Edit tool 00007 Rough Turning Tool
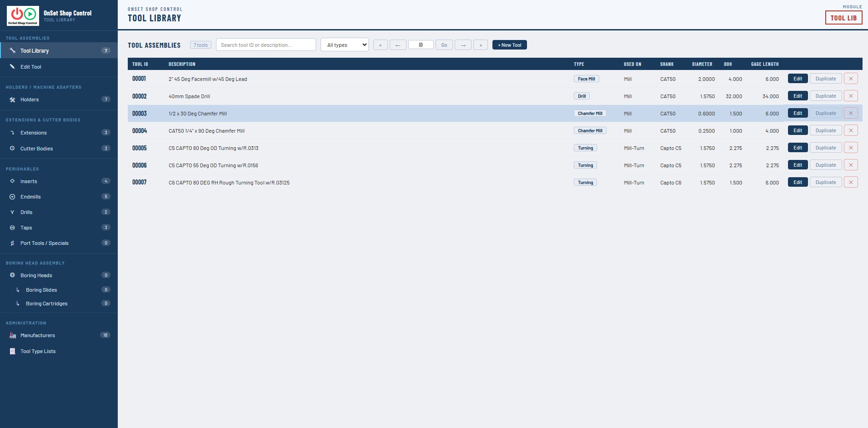868x428 pixels. point(798,182)
